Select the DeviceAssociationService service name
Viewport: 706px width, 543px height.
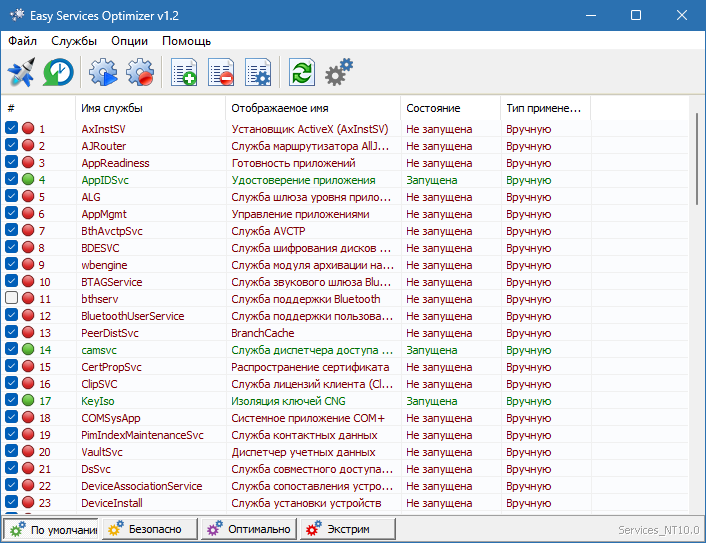pyautogui.click(x=142, y=486)
